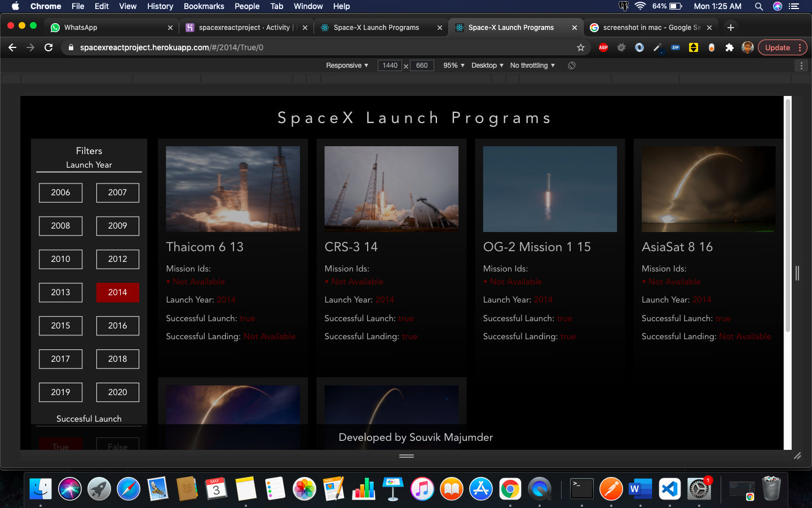Switch to screenshot in mac Google tab
The height and width of the screenshot is (508, 812).
tap(651, 27)
